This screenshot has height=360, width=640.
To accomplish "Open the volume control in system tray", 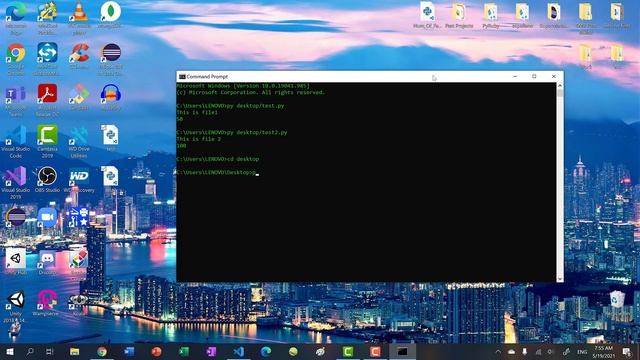I will pos(550,351).
